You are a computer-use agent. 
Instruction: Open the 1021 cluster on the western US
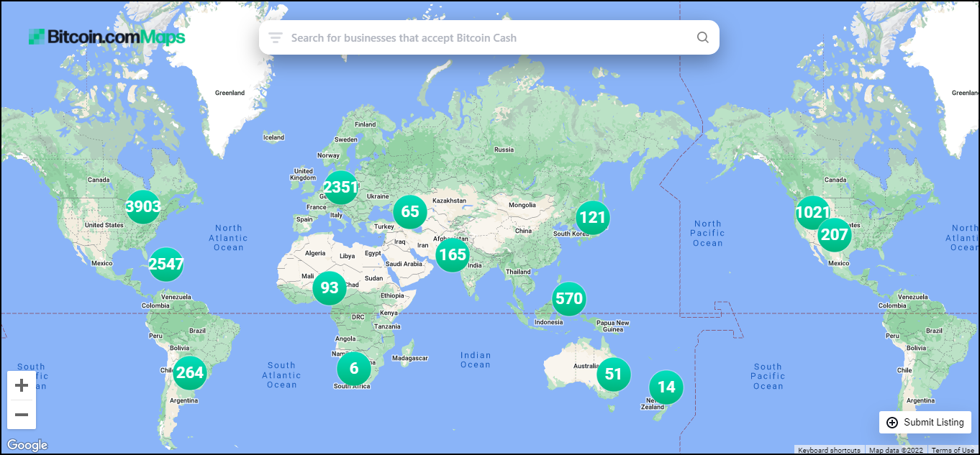(812, 212)
